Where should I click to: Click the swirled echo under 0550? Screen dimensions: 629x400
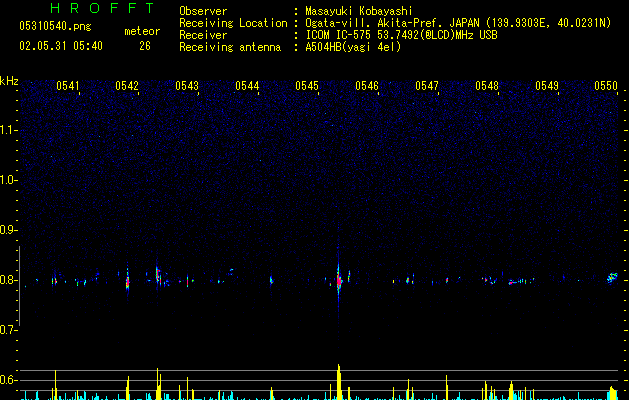pyautogui.click(x=612, y=278)
